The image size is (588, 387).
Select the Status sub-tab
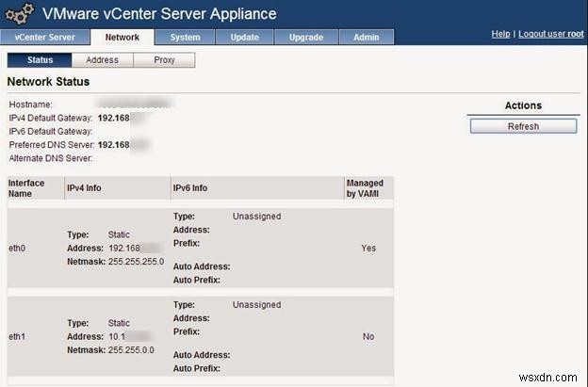tap(40, 60)
